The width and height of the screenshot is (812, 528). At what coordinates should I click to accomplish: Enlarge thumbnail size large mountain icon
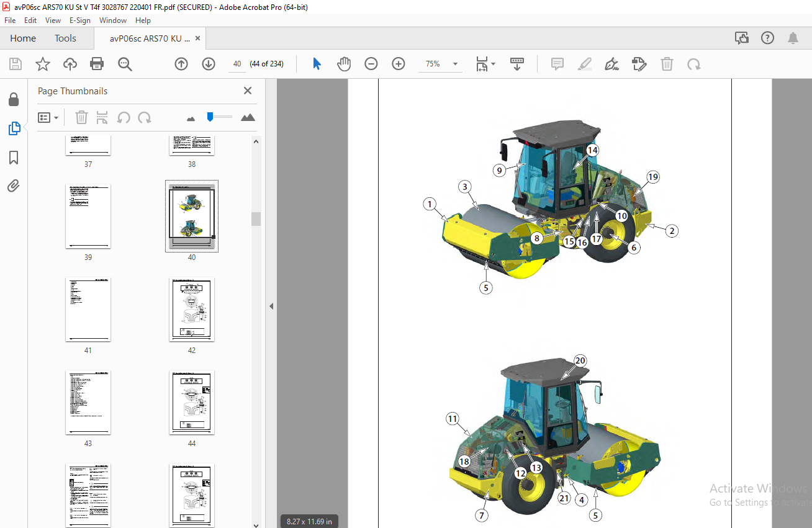[248, 117]
